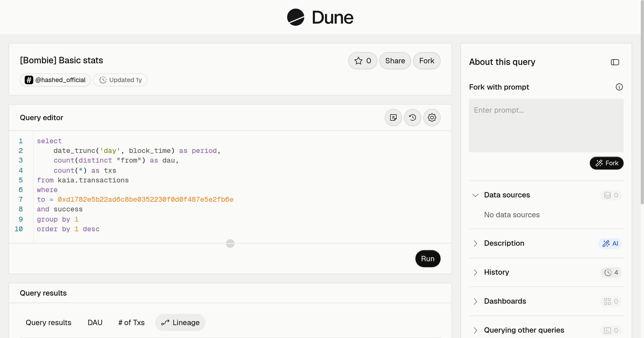Select the Lineage tab

point(180,322)
